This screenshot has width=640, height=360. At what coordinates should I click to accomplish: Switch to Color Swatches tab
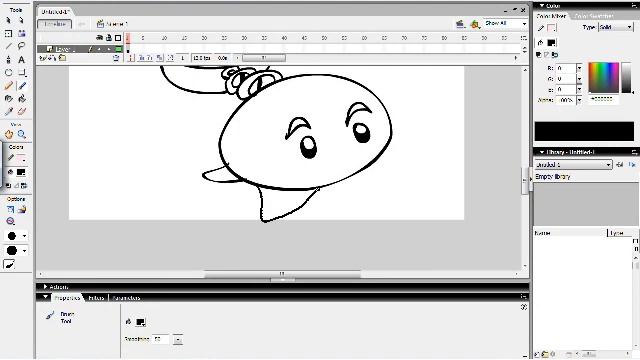[x=593, y=16]
